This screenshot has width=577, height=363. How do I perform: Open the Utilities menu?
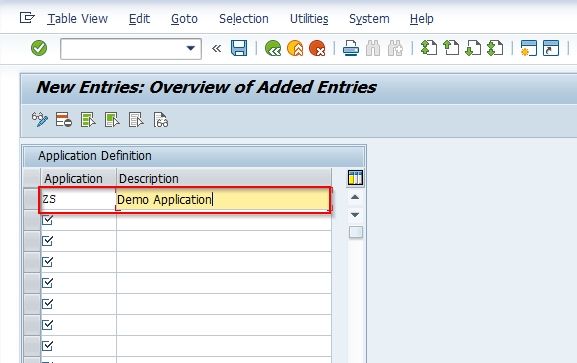coord(309,19)
